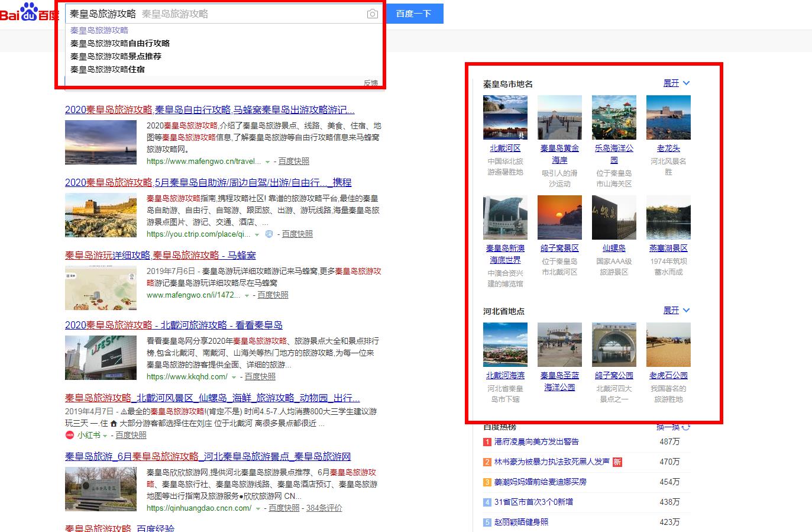Click 燕塞湖景区 photo thumbnail

pyautogui.click(x=668, y=217)
